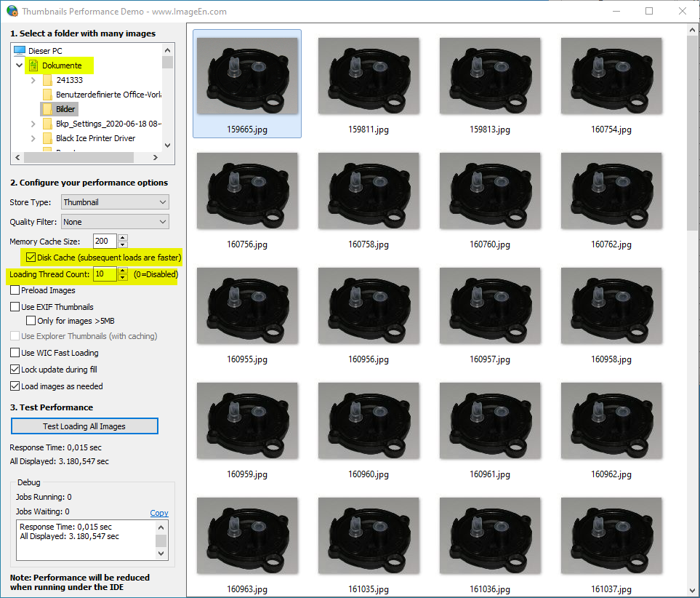700x598 pixels.
Task: Uncheck Lock update during fill
Action: 15,370
